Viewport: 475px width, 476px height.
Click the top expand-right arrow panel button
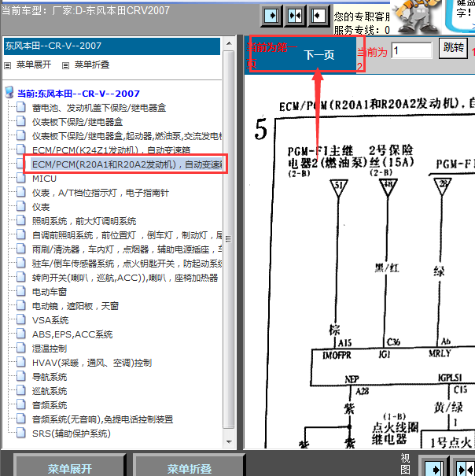(271, 16)
